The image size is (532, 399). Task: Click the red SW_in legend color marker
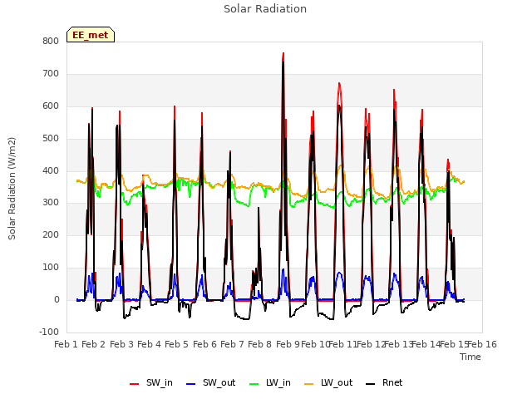[x=135, y=384]
